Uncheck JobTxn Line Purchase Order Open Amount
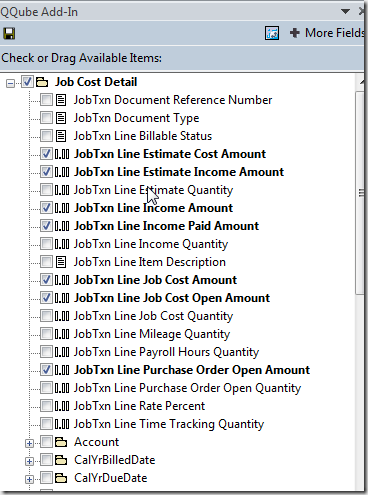This screenshot has height=495, width=368. coord(46,369)
